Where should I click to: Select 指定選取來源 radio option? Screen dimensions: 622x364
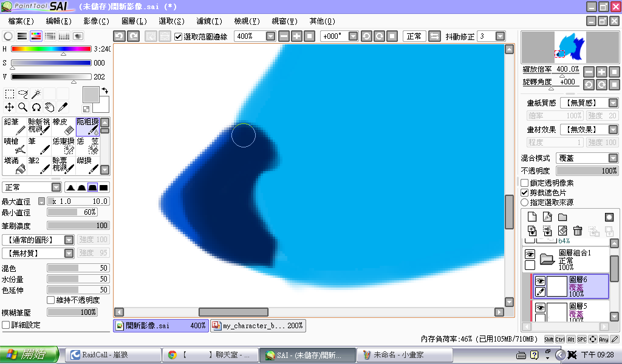pos(524,203)
